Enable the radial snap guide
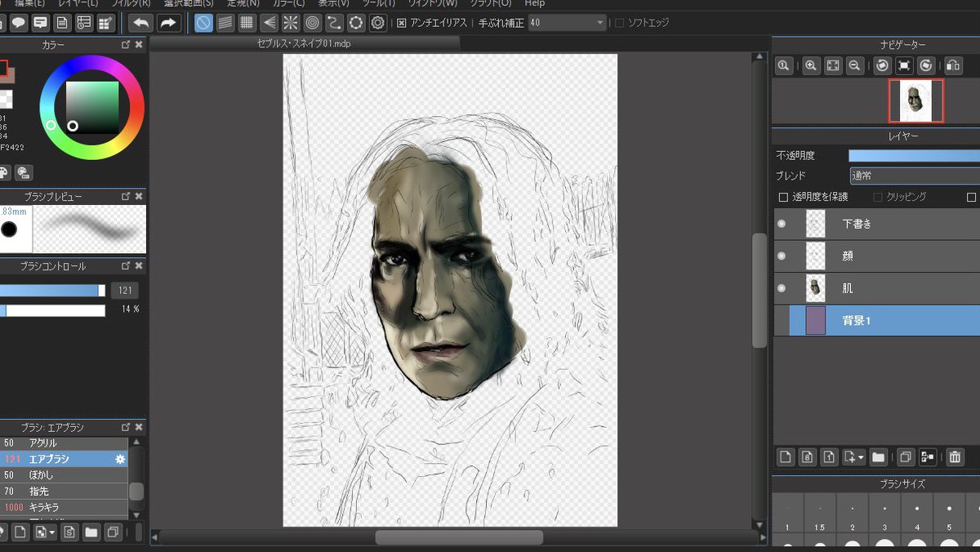The height and width of the screenshot is (552, 980). point(291,23)
